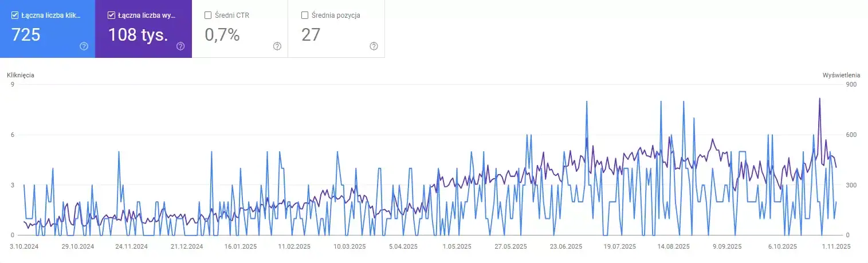Image resolution: width=868 pixels, height=263 pixels.
Task: Enable the Średni CTR checkbox
Action: (x=208, y=15)
